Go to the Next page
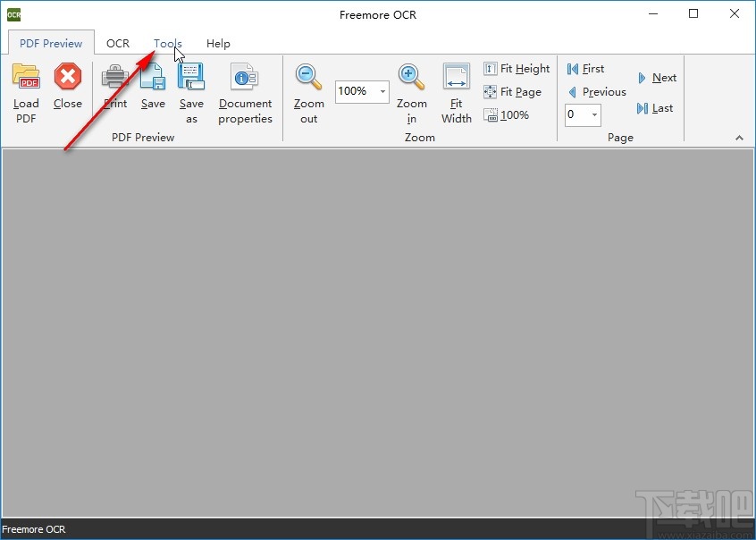This screenshot has height=540, width=756. tap(657, 78)
